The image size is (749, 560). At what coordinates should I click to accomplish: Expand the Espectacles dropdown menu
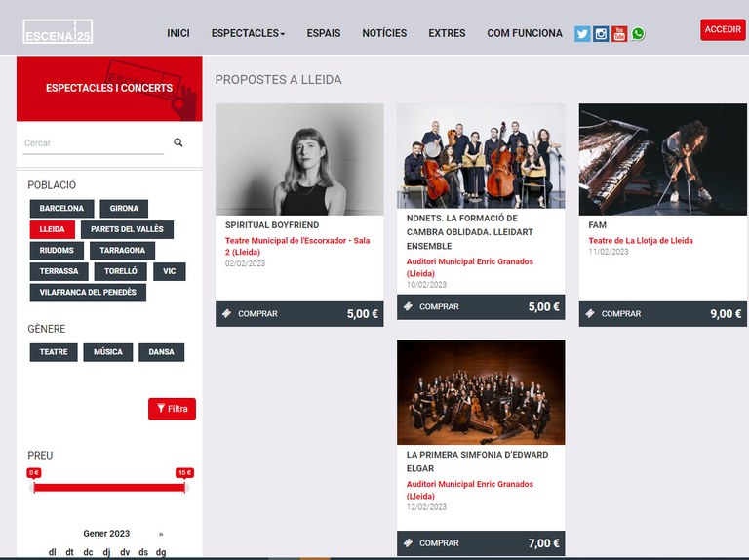pos(248,33)
